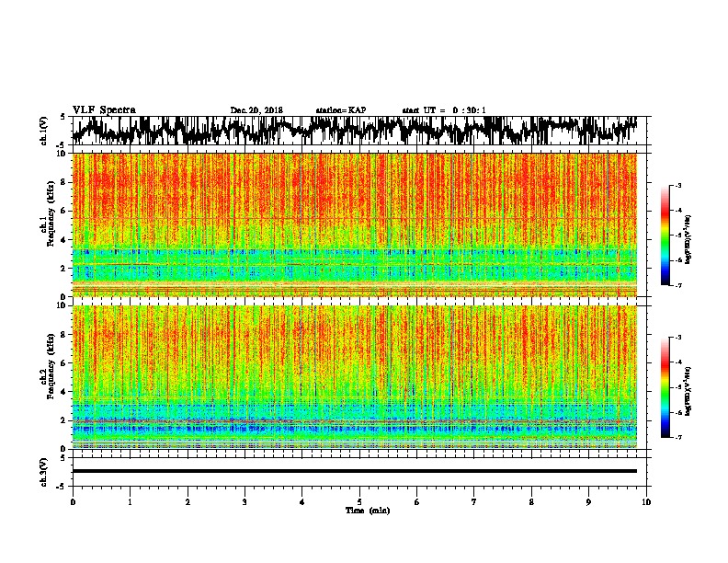Viewport: 728px width, 563px height.
Task: Click the ch.2 colorbar log(PSD) label
Action: (688, 391)
